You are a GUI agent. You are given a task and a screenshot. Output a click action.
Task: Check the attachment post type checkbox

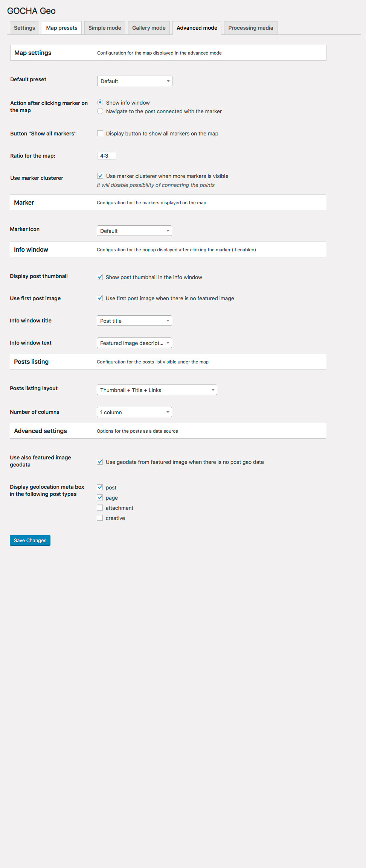(100, 508)
